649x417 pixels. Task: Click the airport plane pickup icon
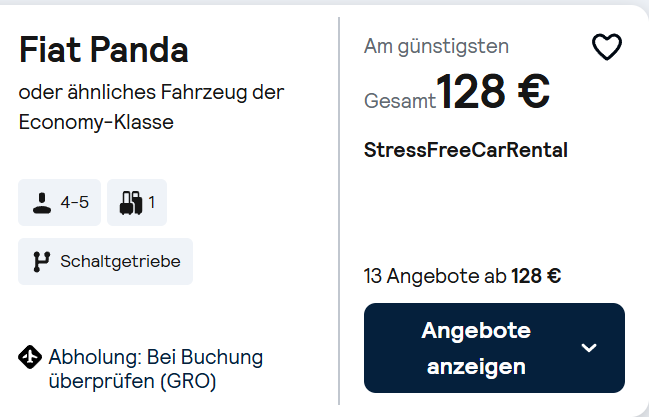click(x=30, y=357)
